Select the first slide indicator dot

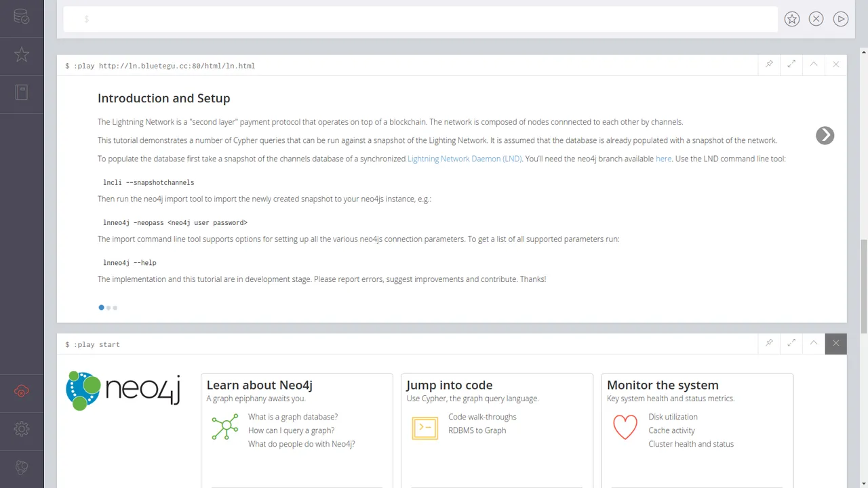(x=102, y=308)
